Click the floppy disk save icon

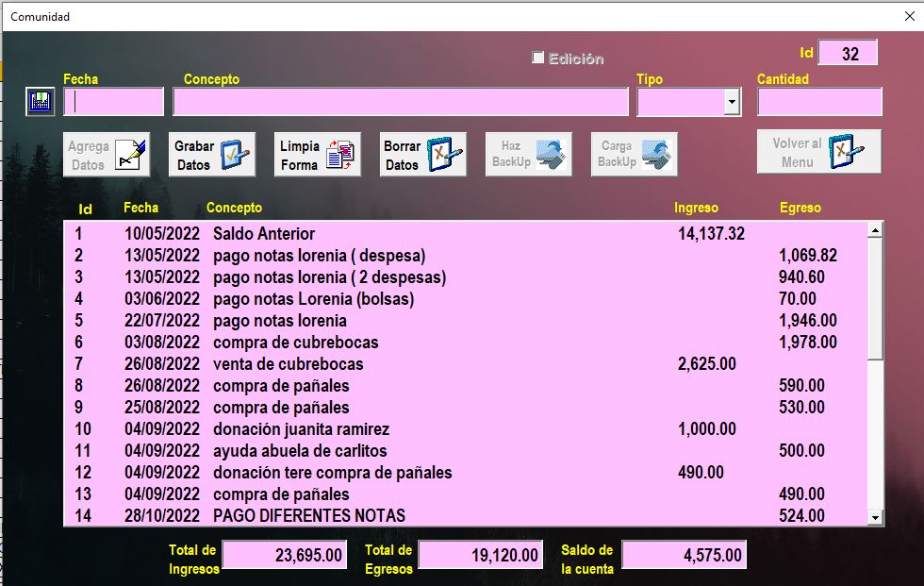[x=40, y=102]
